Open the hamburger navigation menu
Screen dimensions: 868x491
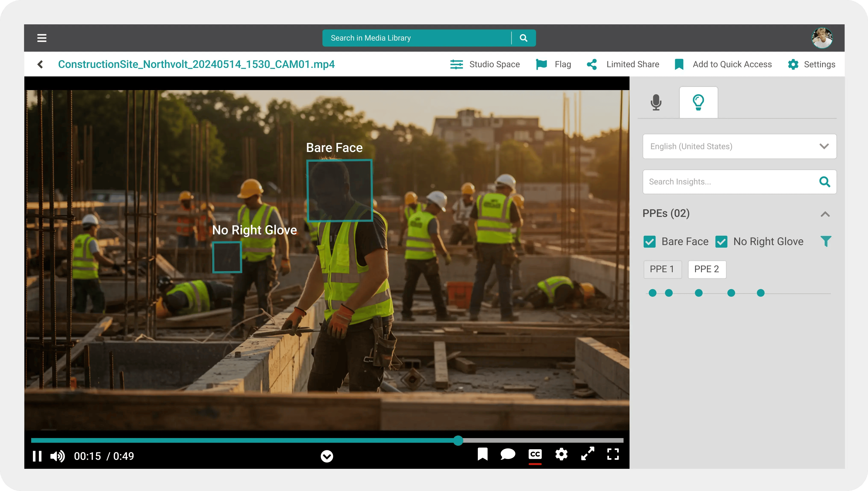click(x=42, y=38)
